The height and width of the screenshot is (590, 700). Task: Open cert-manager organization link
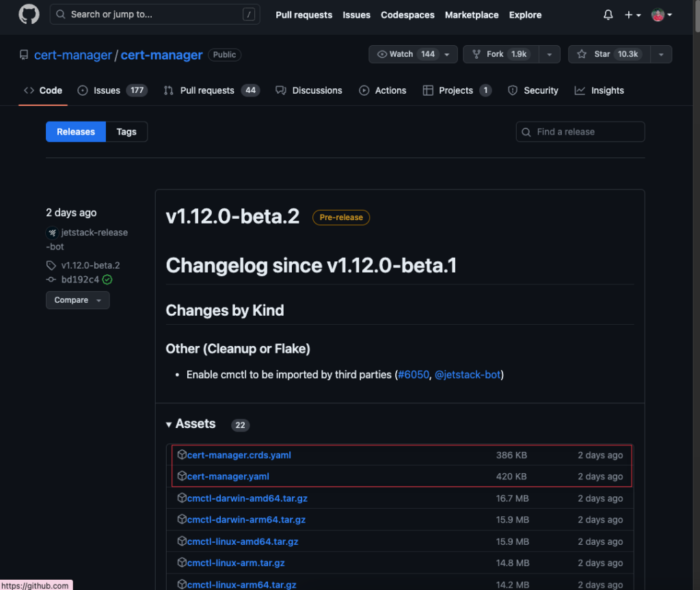click(72, 55)
